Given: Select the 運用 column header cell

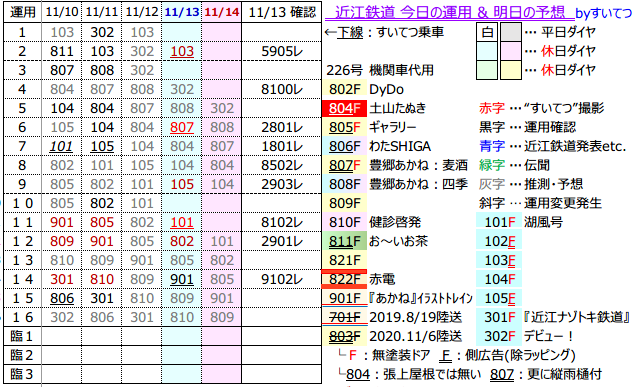Looking at the screenshot, I should (x=22, y=12).
